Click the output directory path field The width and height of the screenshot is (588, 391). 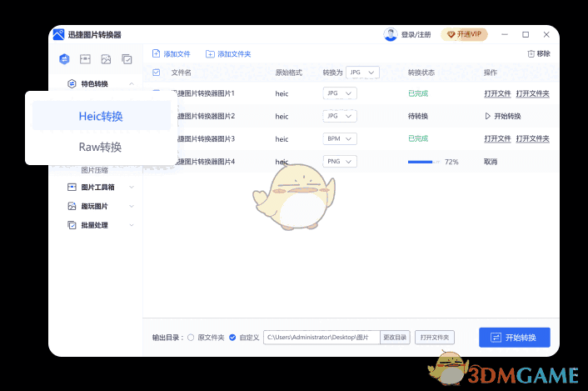click(x=321, y=338)
